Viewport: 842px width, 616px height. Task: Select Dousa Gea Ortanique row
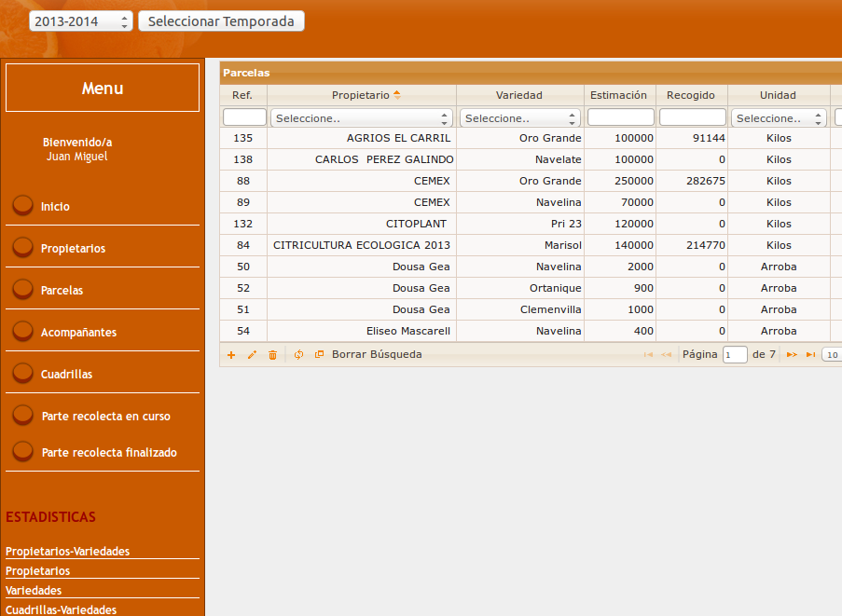coord(531,288)
